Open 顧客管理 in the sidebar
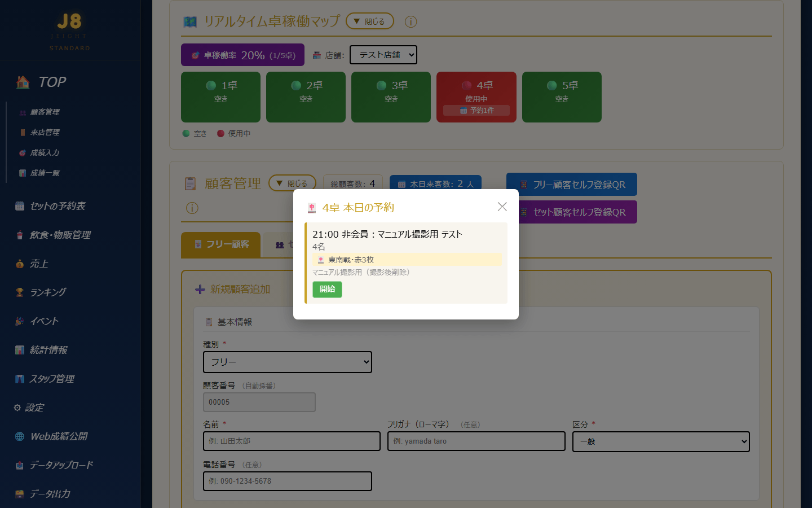The height and width of the screenshot is (508, 812). pyautogui.click(x=45, y=112)
